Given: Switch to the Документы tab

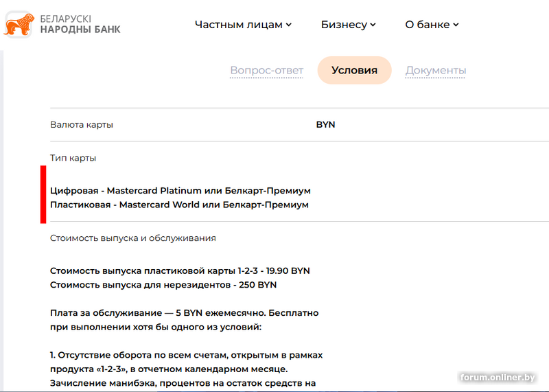Looking at the screenshot, I should (436, 70).
